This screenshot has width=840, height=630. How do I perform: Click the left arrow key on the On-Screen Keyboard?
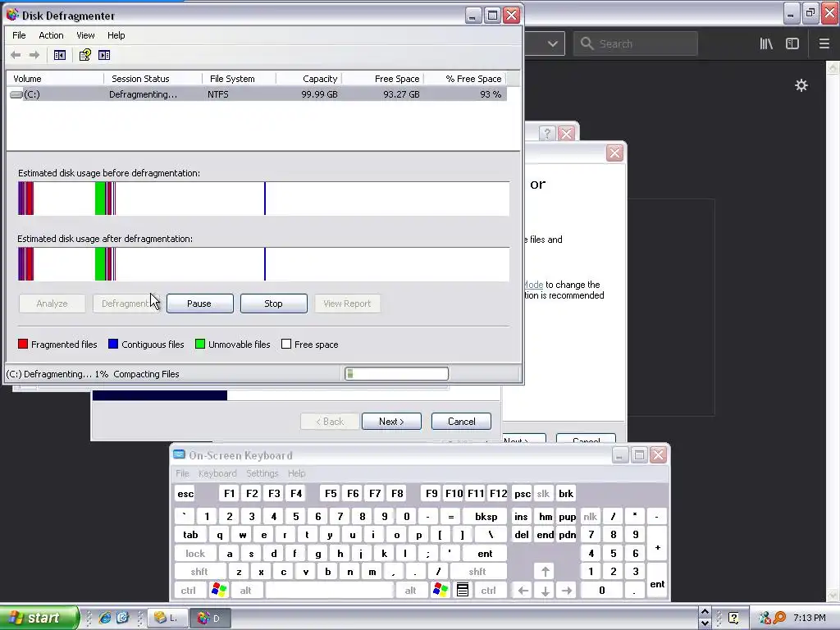523,591
